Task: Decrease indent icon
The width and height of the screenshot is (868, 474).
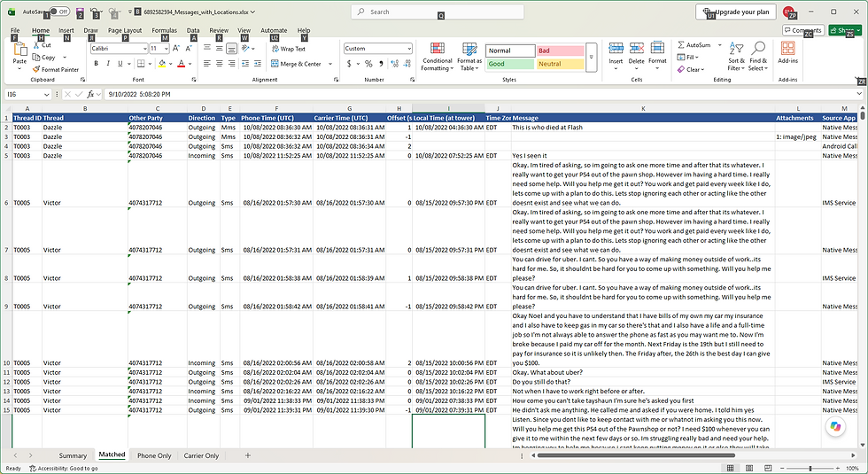Action: point(244,64)
